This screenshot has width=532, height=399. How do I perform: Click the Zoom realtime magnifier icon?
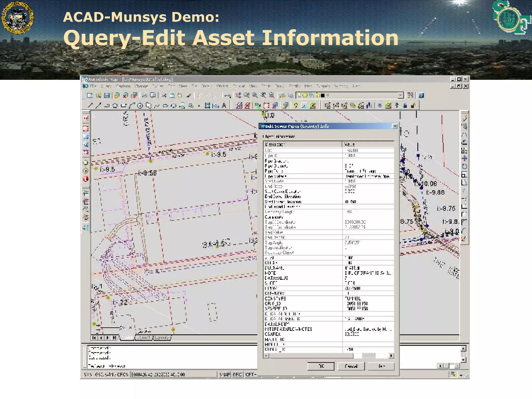[247, 95]
